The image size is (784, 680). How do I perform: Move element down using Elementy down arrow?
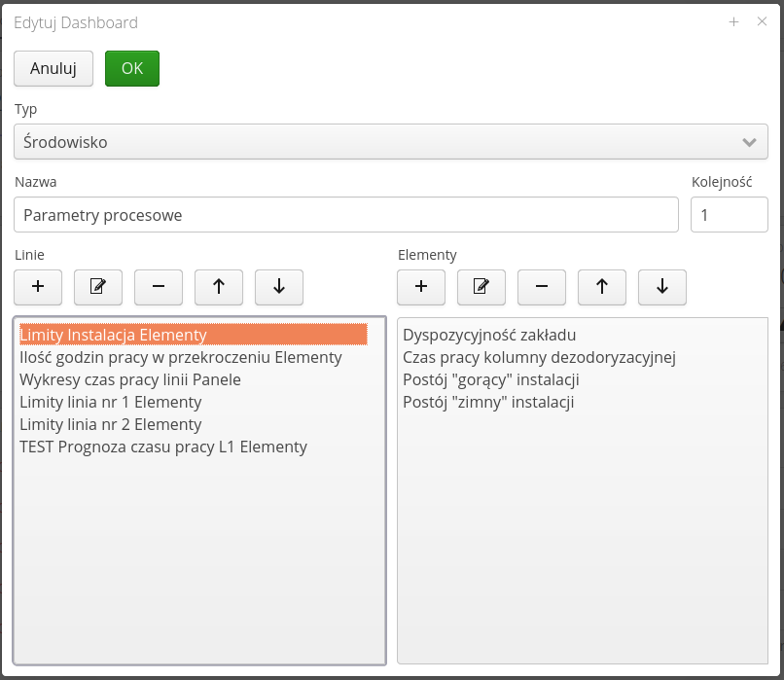click(x=662, y=287)
